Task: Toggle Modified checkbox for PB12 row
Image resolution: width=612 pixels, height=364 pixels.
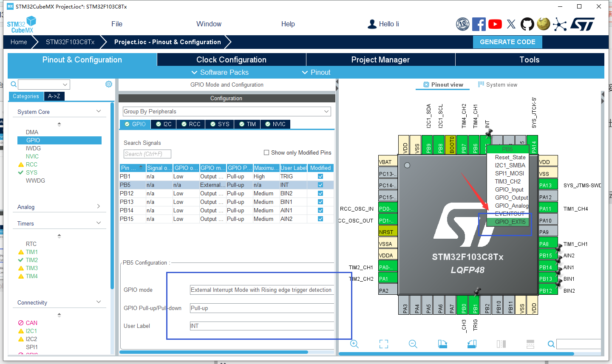Action: (320, 193)
